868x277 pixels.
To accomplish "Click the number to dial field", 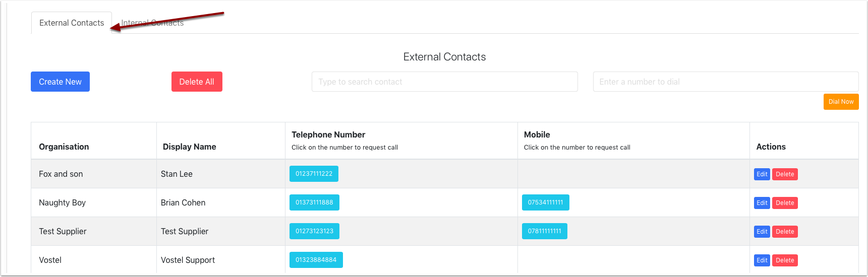I will [725, 82].
